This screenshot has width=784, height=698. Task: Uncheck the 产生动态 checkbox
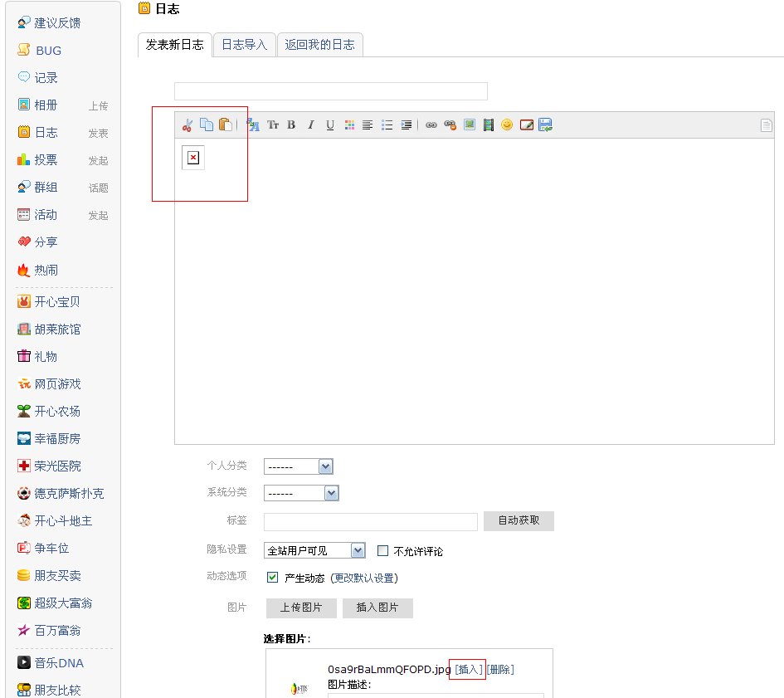[x=272, y=578]
